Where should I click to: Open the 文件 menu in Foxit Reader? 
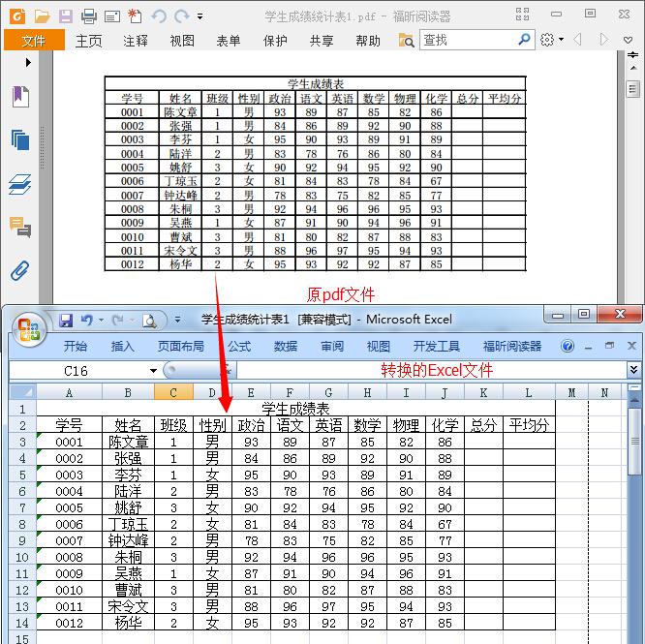coord(34,41)
